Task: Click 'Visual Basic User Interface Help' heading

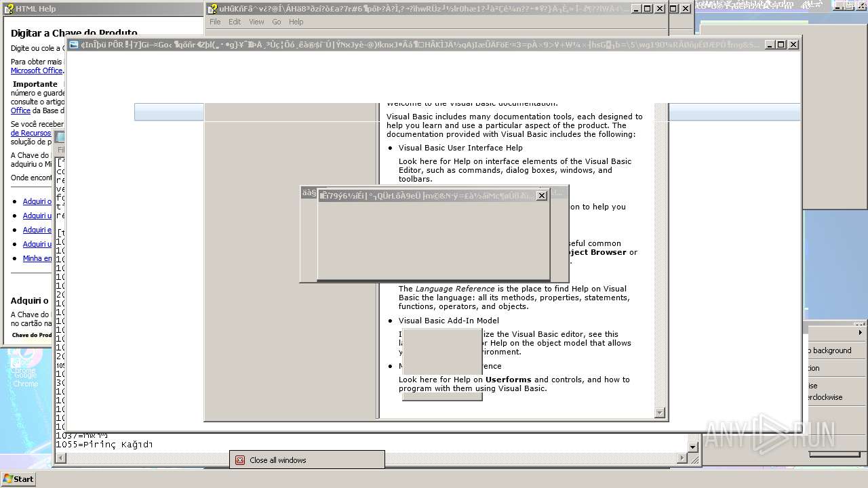Action: coord(460,148)
